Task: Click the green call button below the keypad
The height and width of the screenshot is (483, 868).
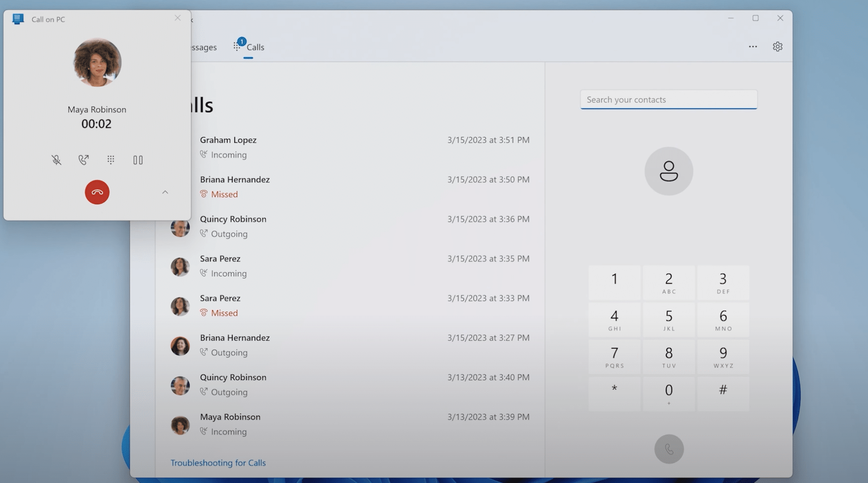Action: [x=669, y=449]
